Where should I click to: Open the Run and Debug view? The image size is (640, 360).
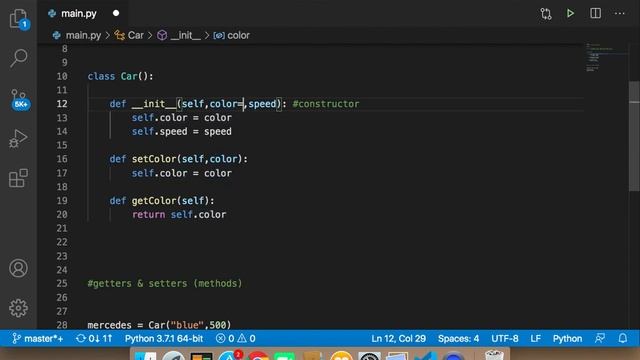click(x=18, y=138)
